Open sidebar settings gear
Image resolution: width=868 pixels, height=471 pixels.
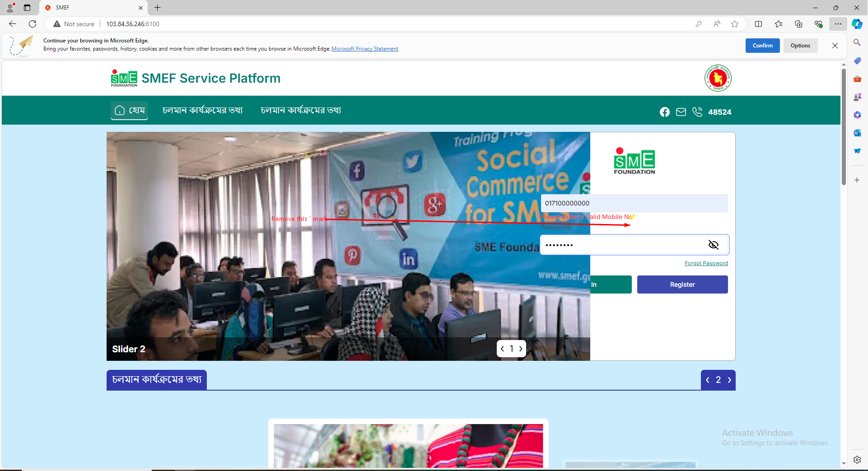pyautogui.click(x=857, y=460)
